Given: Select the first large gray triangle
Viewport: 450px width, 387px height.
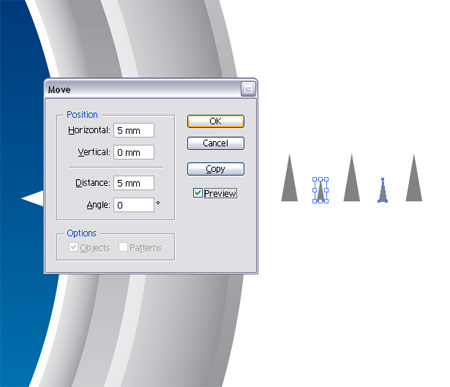Looking at the screenshot, I should [289, 178].
